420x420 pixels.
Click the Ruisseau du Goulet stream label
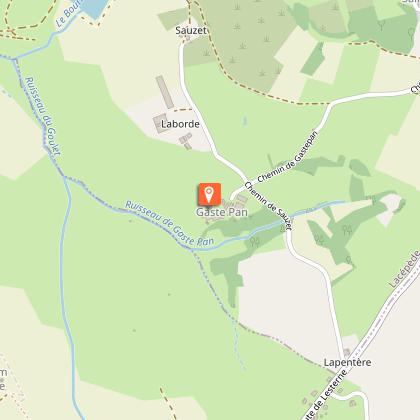click(44, 116)
